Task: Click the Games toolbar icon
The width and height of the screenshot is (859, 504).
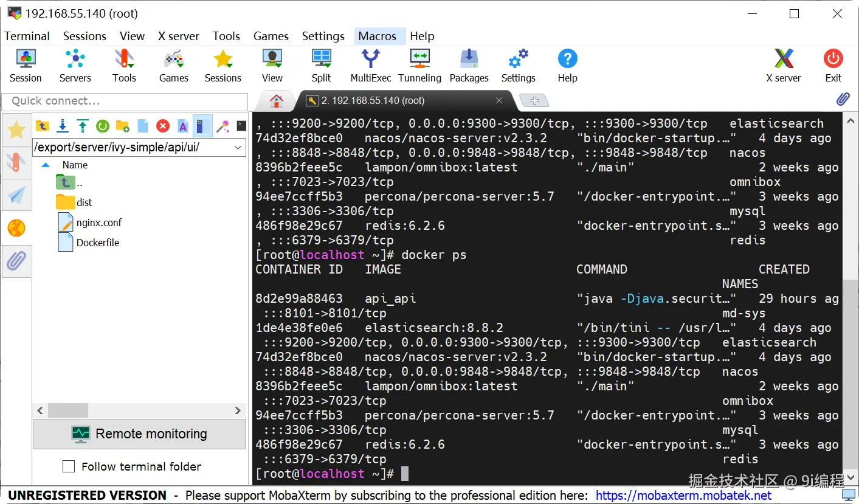Action: tap(174, 66)
